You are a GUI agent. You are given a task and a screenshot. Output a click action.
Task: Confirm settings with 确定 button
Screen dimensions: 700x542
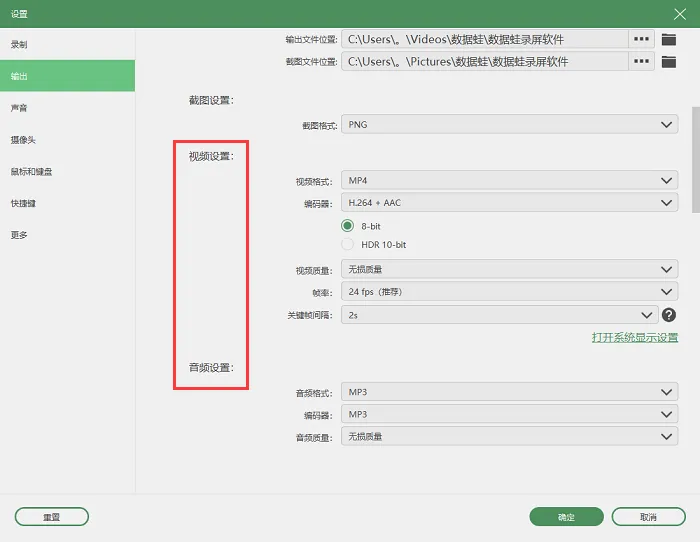point(567,517)
